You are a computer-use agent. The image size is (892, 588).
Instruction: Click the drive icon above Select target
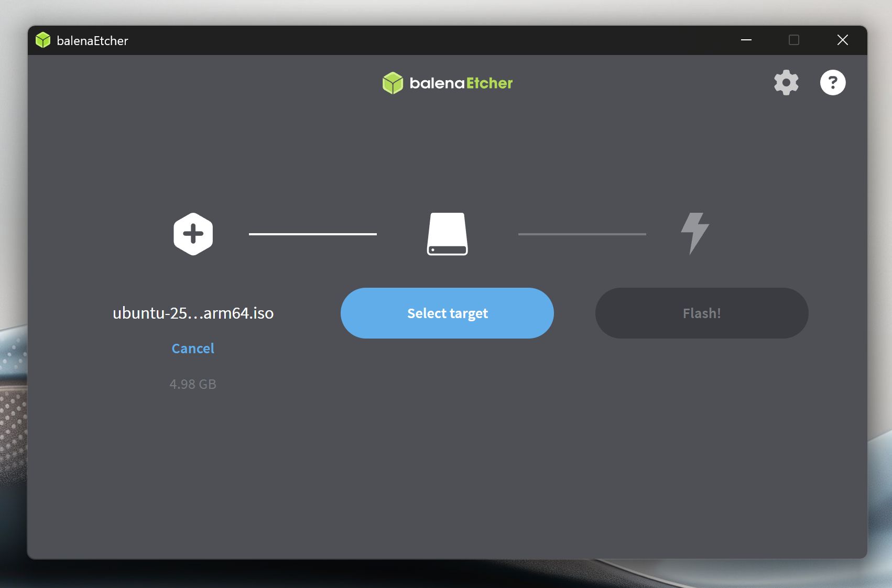pyautogui.click(x=447, y=234)
